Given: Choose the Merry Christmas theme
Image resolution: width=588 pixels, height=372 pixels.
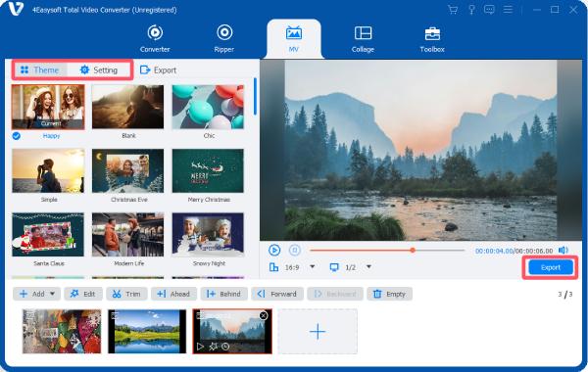Looking at the screenshot, I should pyautogui.click(x=208, y=171).
